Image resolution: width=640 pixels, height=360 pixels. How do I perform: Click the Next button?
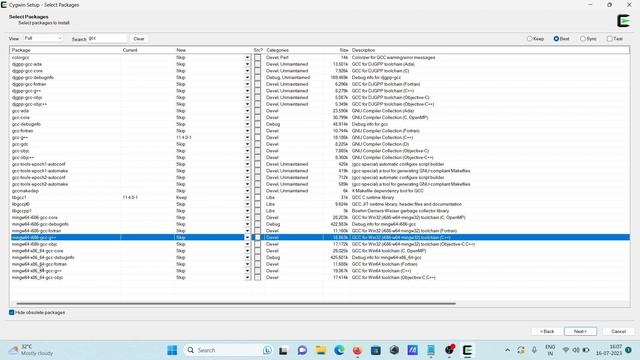point(580,331)
